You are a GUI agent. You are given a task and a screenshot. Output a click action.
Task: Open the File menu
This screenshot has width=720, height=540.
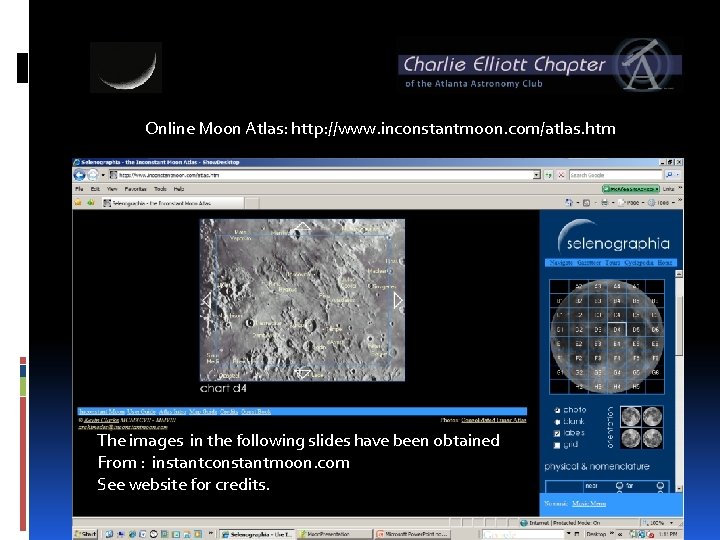click(x=79, y=189)
